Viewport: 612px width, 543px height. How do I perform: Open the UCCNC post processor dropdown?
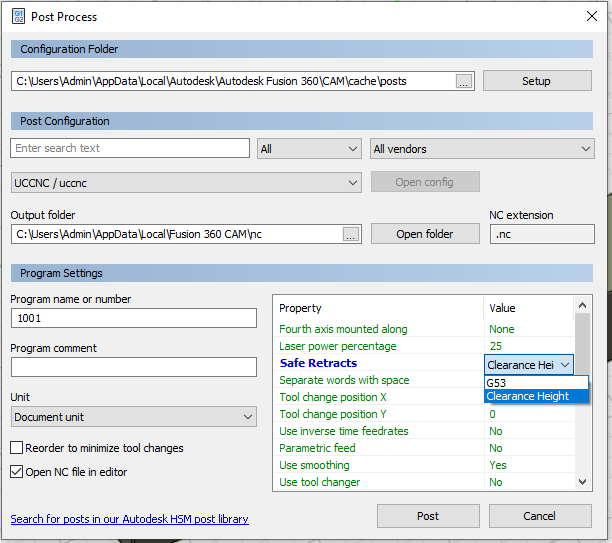186,183
